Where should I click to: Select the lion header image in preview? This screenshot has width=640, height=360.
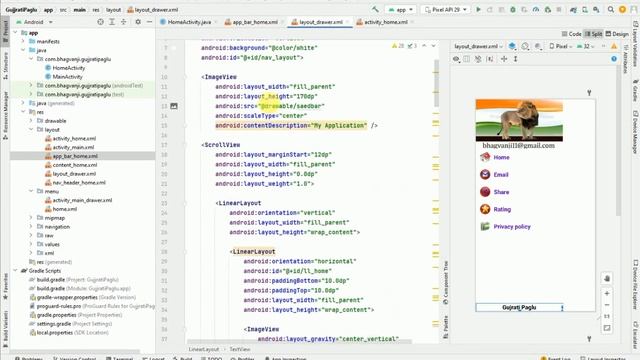(x=519, y=120)
